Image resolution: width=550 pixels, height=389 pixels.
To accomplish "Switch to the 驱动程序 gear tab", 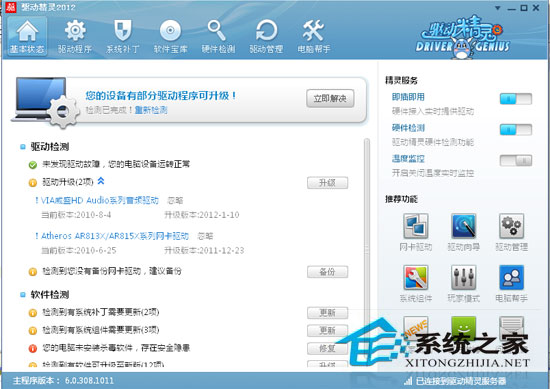I will [75, 37].
